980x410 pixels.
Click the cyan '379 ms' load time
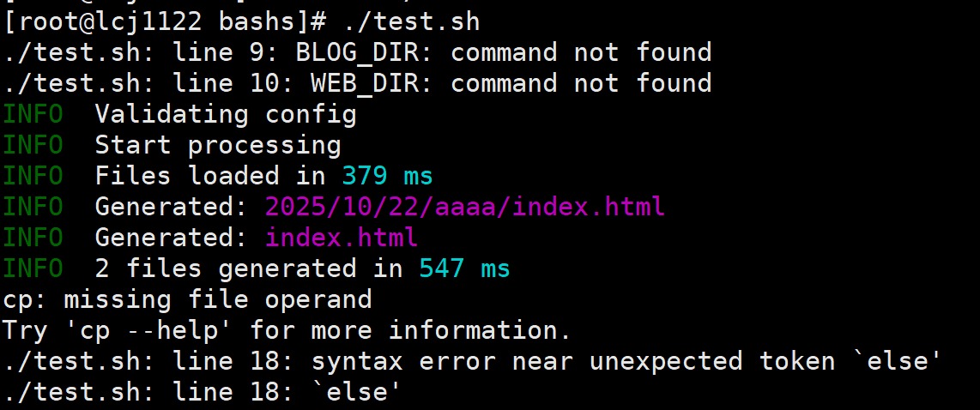387,176
